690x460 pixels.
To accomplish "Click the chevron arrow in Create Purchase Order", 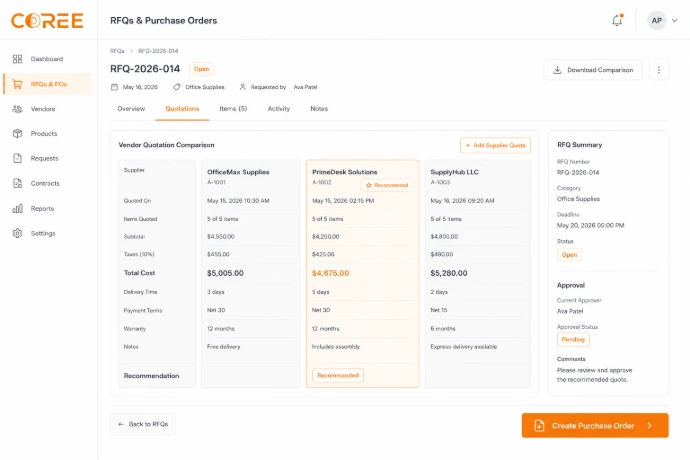I will (x=650, y=426).
